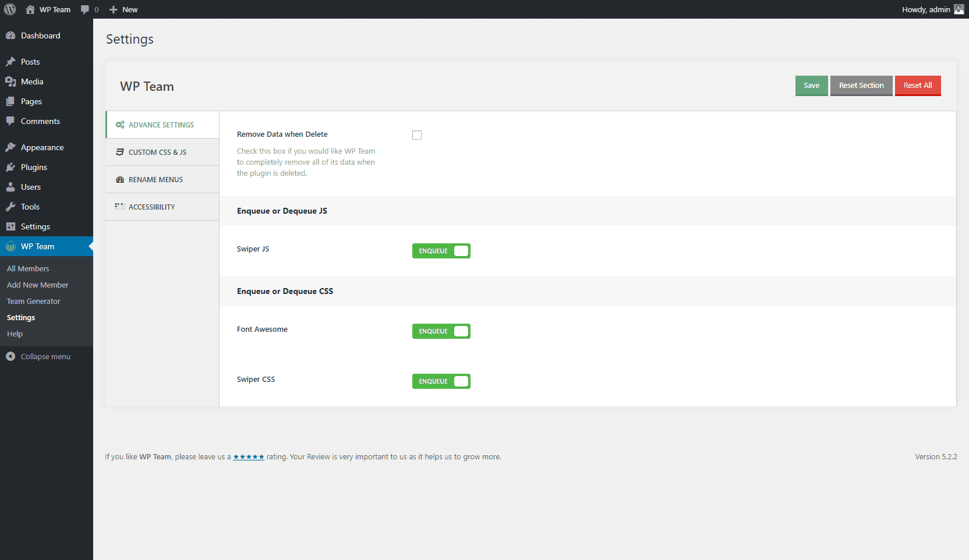This screenshot has height=560, width=969.
Task: Click the admin user avatar
Action: 959,9
